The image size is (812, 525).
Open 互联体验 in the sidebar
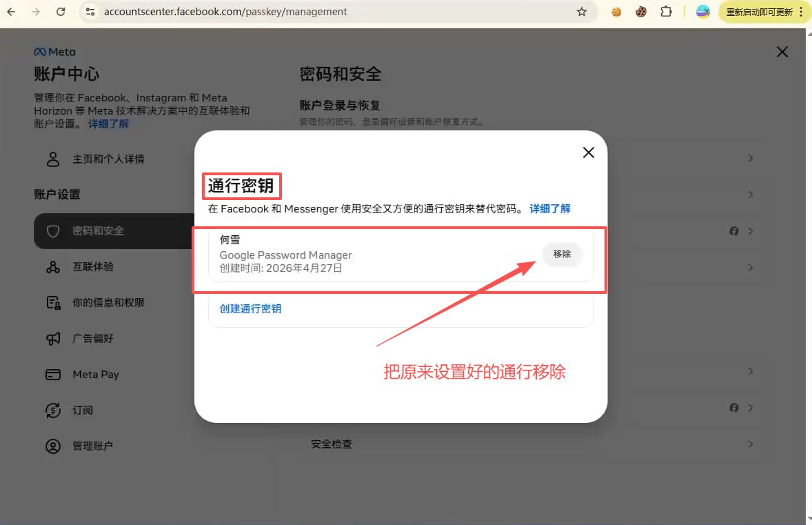(x=93, y=266)
